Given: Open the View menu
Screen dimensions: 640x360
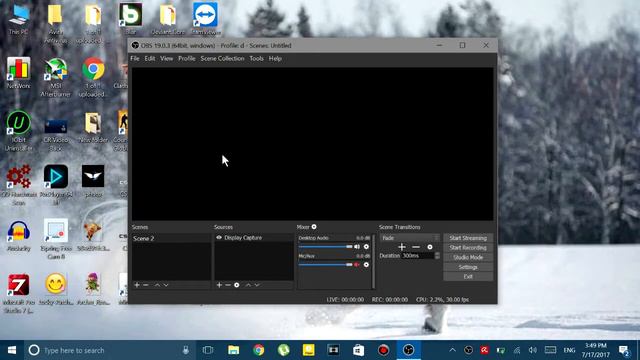Looking at the screenshot, I should [167, 58].
